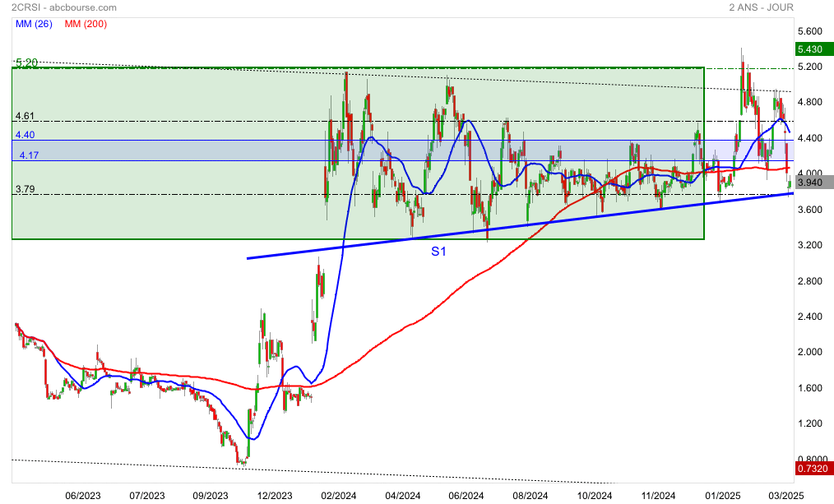Click the 12/2023 date axis label

pos(275,496)
